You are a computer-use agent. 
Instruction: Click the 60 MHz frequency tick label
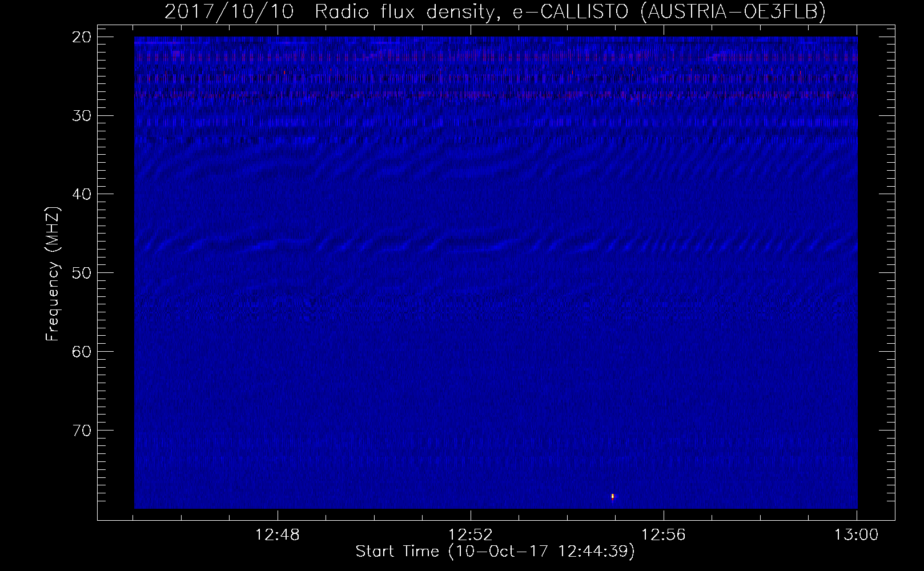pyautogui.click(x=82, y=351)
